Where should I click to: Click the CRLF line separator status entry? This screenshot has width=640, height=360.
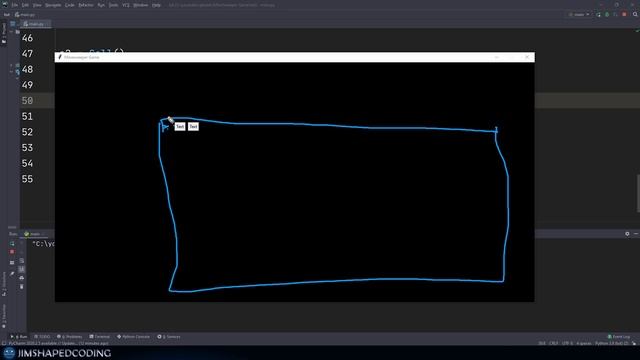[x=554, y=344]
